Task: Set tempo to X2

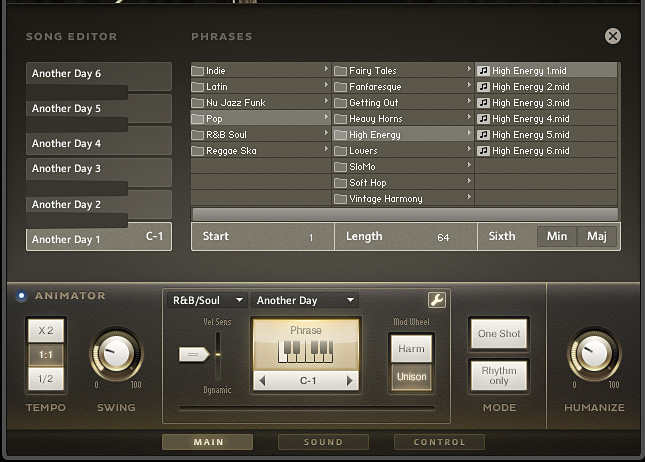Action: [x=46, y=331]
